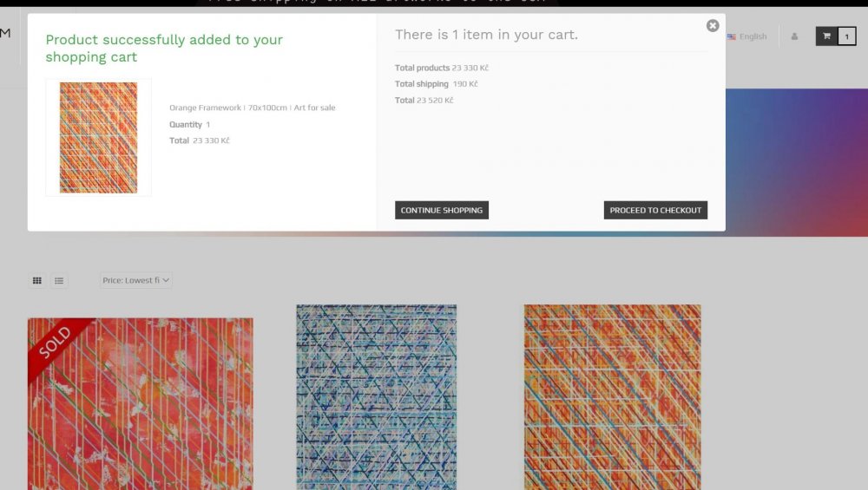Switch to grid view

pos(37,280)
